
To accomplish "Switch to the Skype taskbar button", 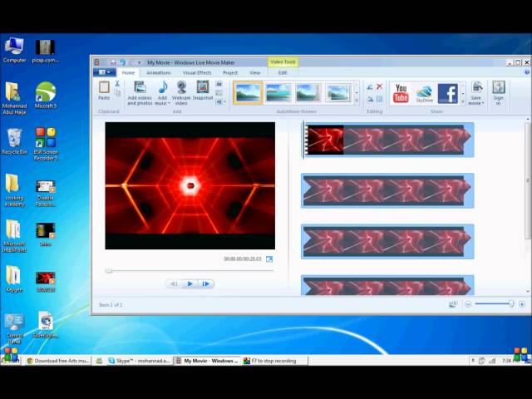I will [139, 361].
